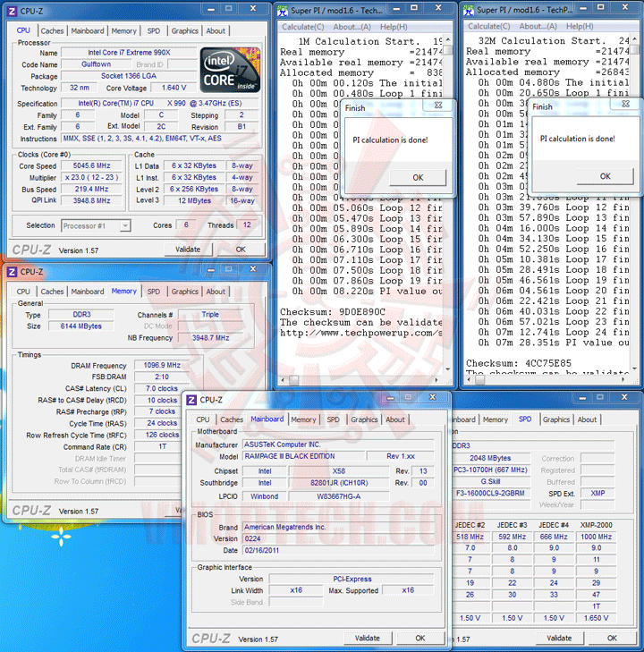Select SPD tab in the Memory CPU-Z window
This screenshot has height=652, width=644.
click(154, 292)
